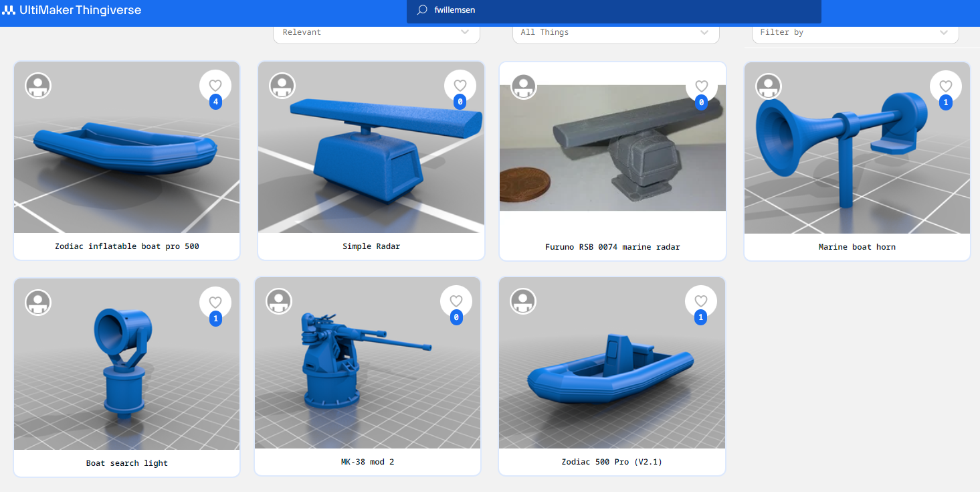Image resolution: width=980 pixels, height=492 pixels.
Task: Open the Furuno marine radar photo thumbnail
Action: click(x=613, y=148)
